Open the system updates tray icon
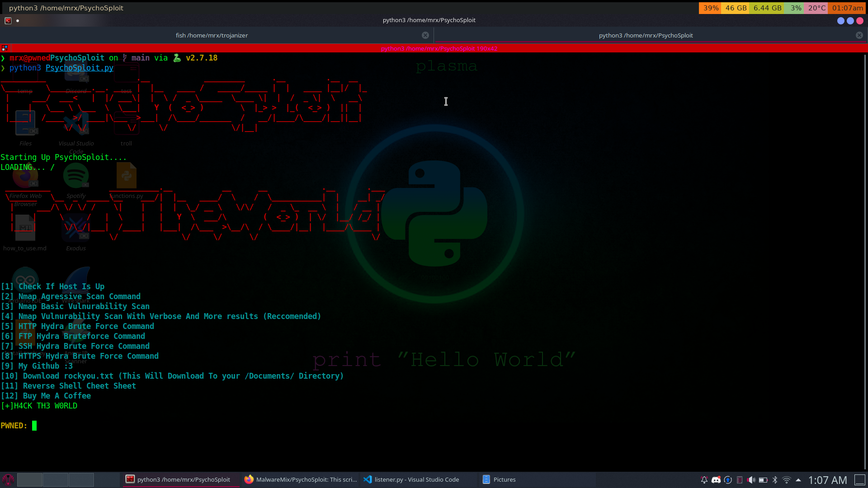868x488 pixels. [x=728, y=480]
